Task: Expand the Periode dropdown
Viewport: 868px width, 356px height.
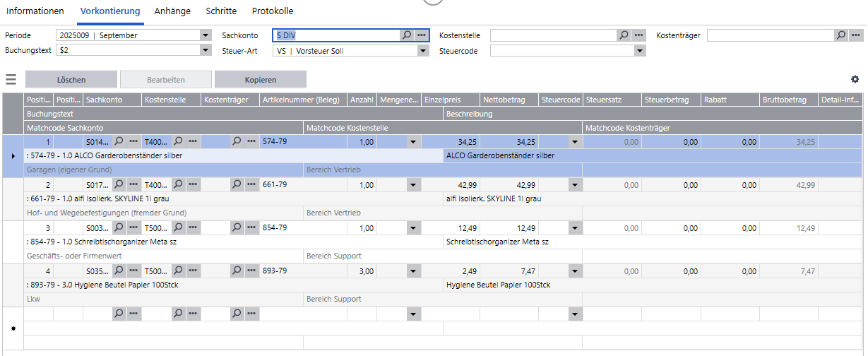Action: (206, 35)
